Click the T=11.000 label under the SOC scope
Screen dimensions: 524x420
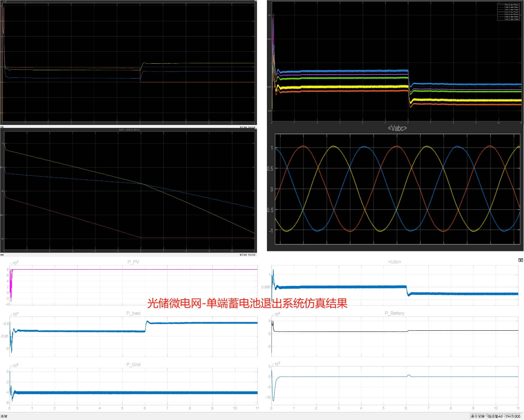coord(252,255)
